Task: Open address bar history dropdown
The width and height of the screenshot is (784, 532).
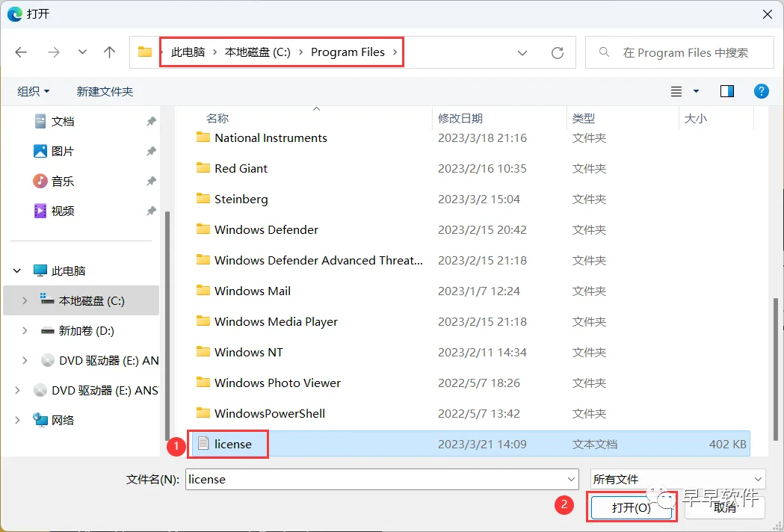Action: (x=522, y=52)
